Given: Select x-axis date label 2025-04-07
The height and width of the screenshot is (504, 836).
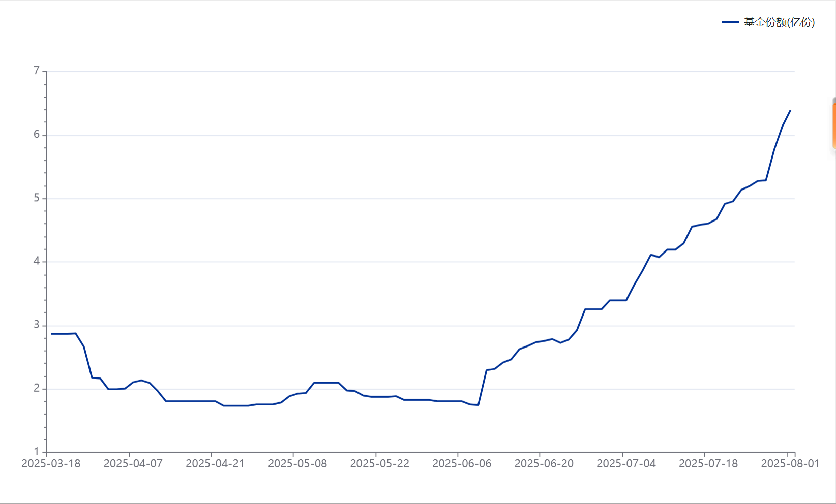Looking at the screenshot, I should click(133, 464).
